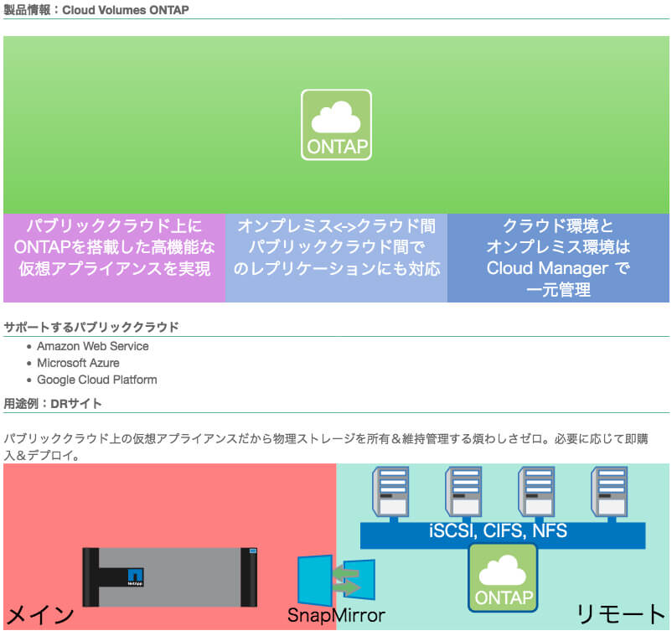Click the Amazon Web Service list item
This screenshot has width=672, height=636.
coord(92,346)
